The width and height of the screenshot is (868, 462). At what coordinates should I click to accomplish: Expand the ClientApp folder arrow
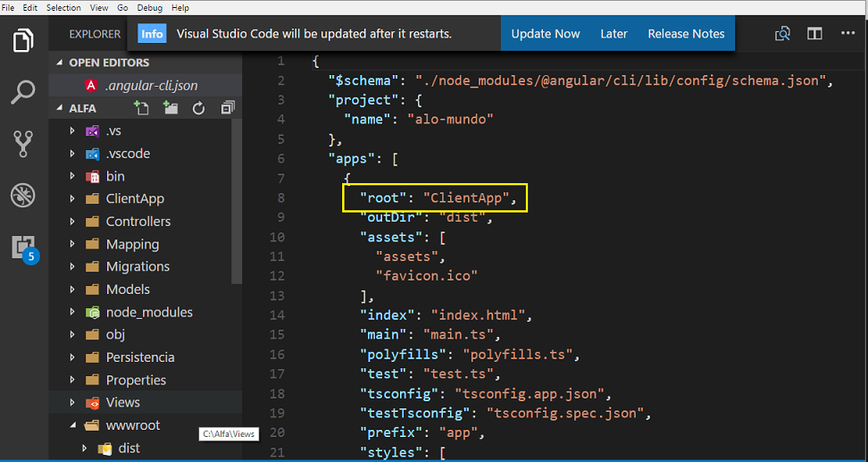72,199
